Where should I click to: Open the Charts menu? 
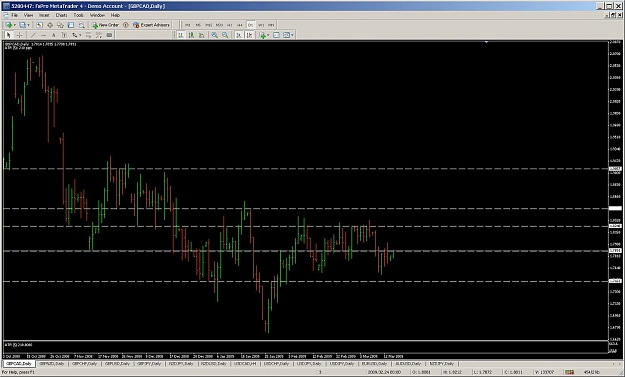coord(61,15)
